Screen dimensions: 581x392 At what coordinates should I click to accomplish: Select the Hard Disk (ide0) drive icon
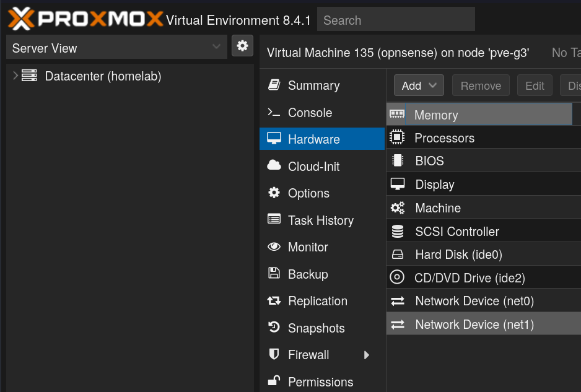coord(397,255)
